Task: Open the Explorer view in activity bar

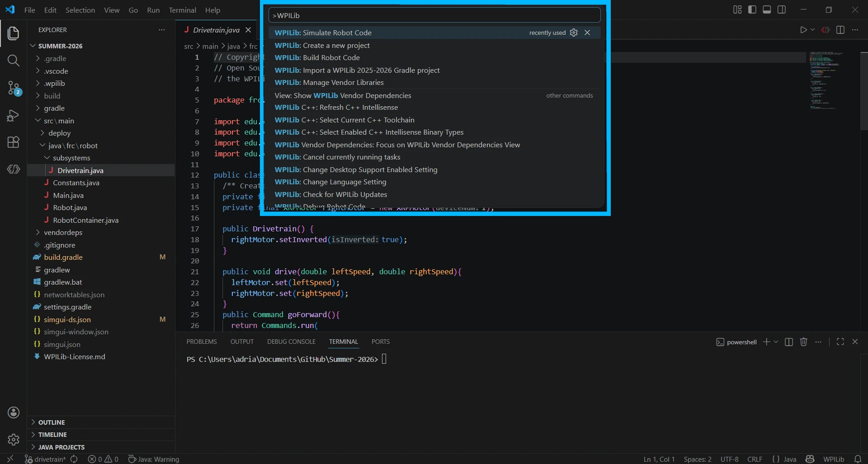Action: coord(14,33)
